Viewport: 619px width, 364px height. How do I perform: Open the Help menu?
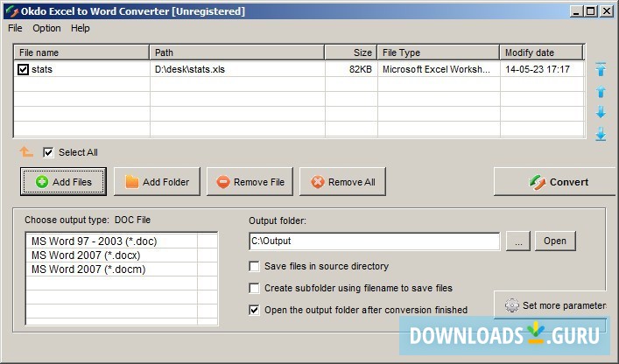[x=81, y=28]
